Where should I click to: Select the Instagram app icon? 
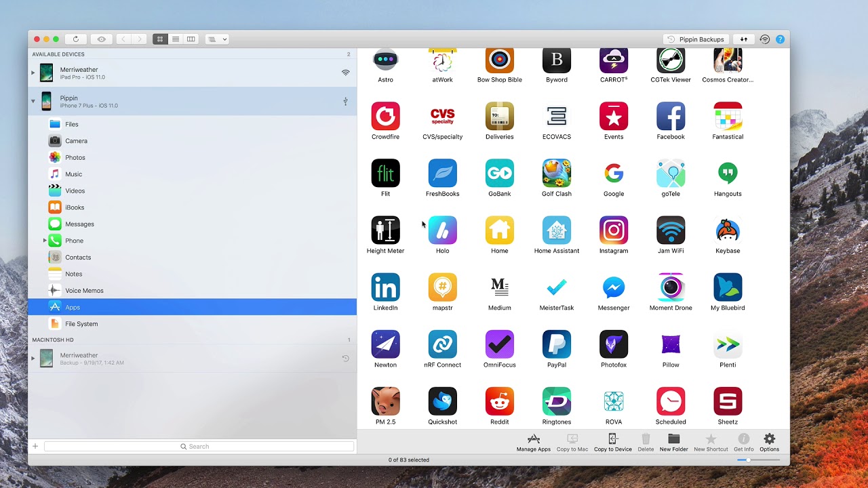(614, 230)
